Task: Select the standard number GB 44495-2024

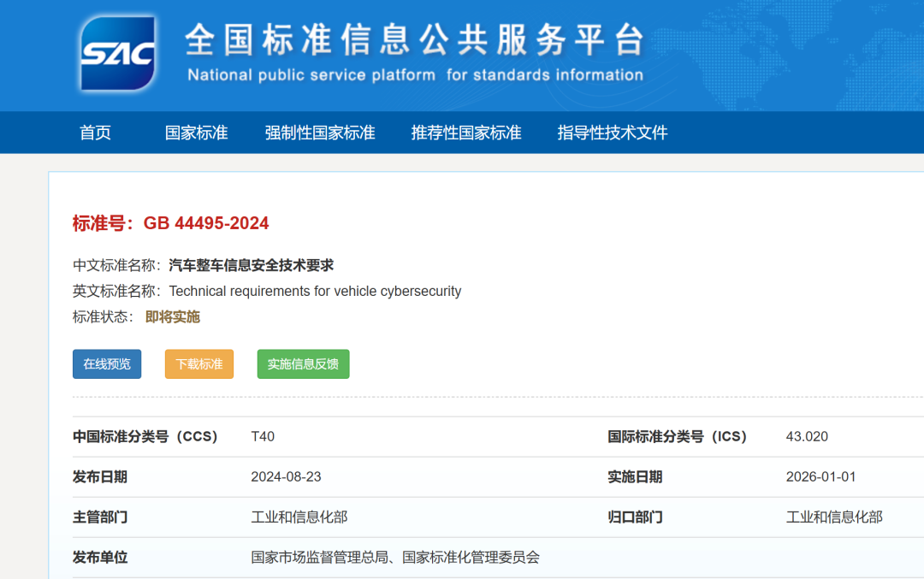Action: [206, 223]
